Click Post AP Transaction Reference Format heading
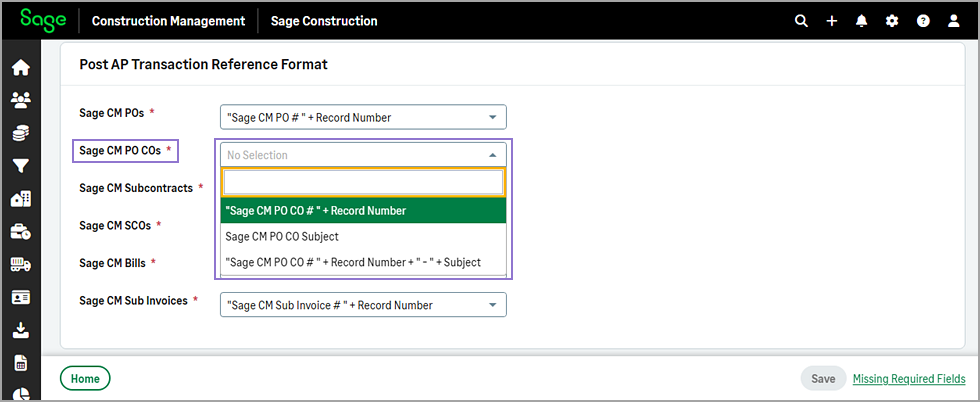 203,64
